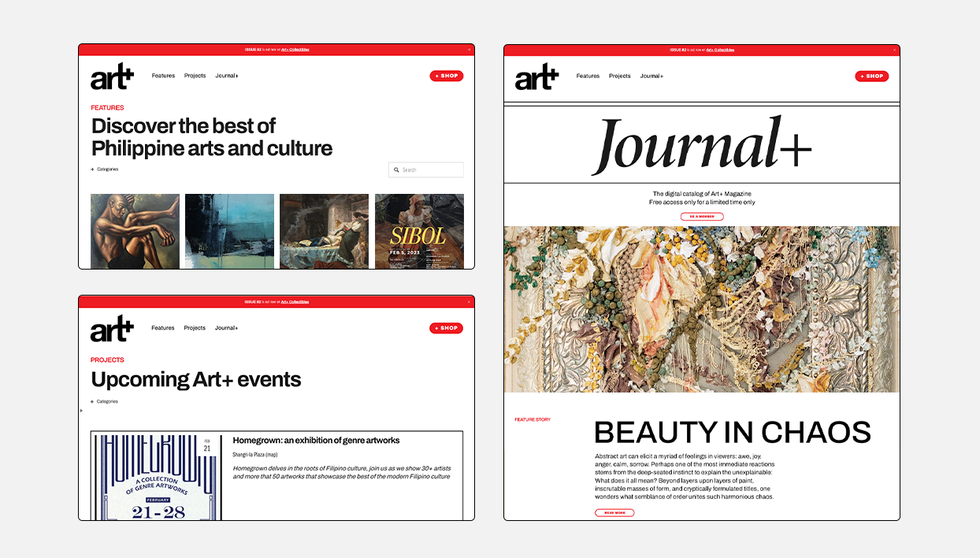Click the large Journal+ masthead title

tap(701, 146)
